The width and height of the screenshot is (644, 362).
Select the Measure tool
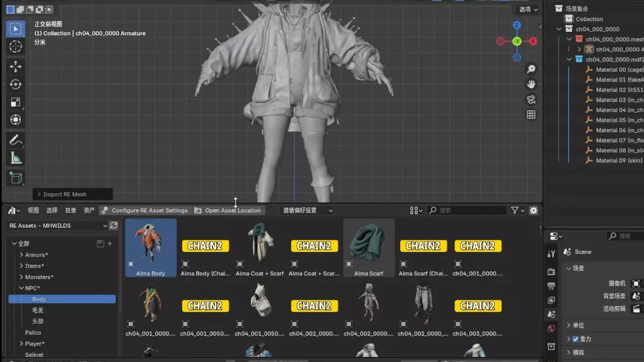pyautogui.click(x=16, y=158)
